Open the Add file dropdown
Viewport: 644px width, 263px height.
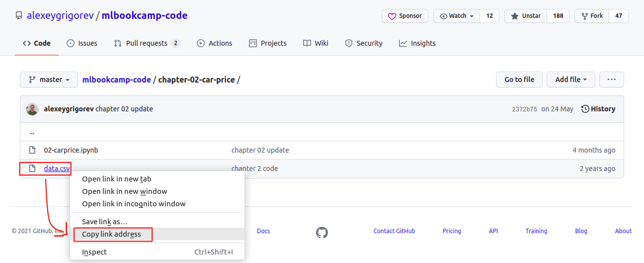coord(571,80)
